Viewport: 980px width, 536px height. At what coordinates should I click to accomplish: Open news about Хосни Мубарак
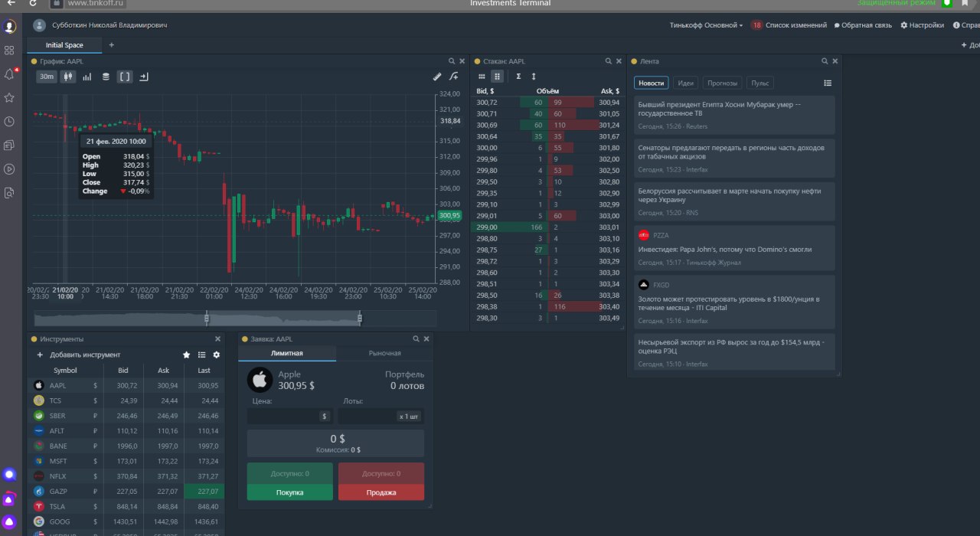click(733, 115)
